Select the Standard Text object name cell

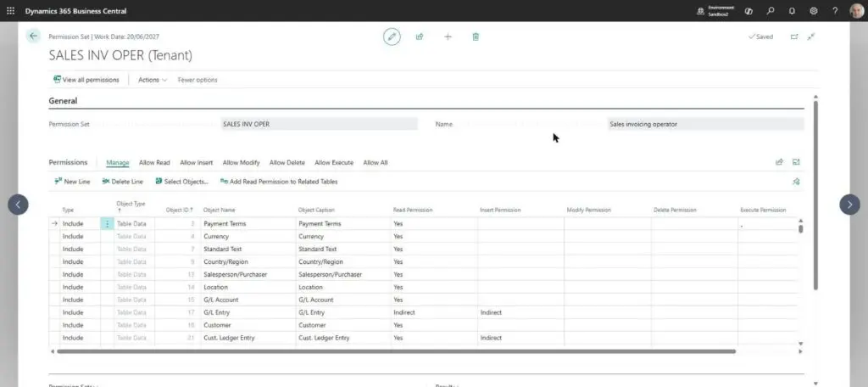tap(248, 249)
